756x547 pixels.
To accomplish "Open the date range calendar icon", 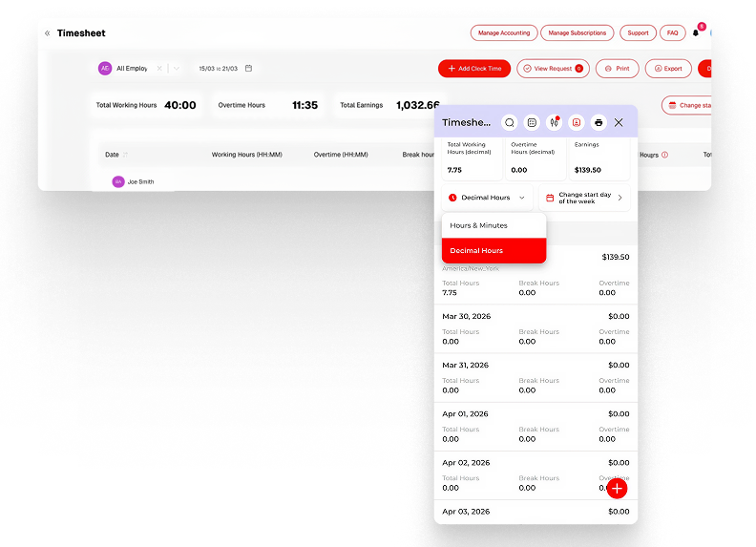I will pyautogui.click(x=249, y=69).
